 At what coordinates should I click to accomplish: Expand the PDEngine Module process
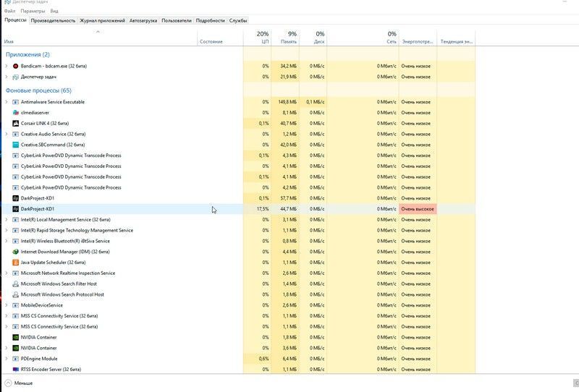coord(7,359)
